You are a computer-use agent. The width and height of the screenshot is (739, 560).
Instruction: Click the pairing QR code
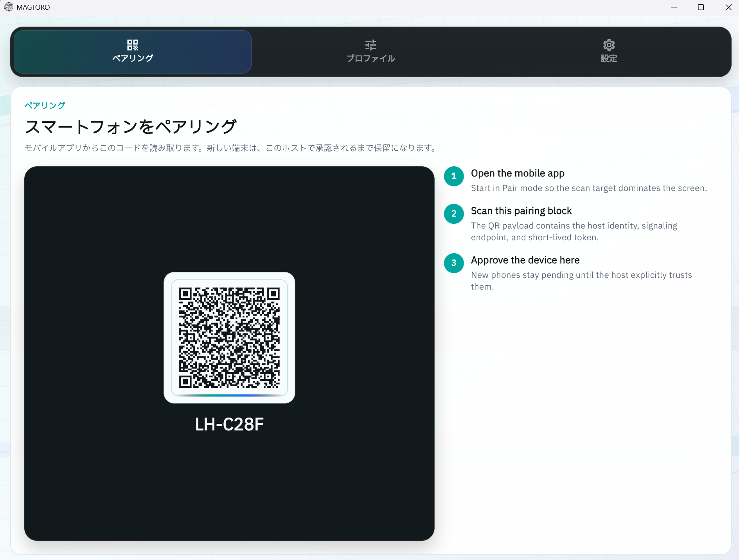229,338
